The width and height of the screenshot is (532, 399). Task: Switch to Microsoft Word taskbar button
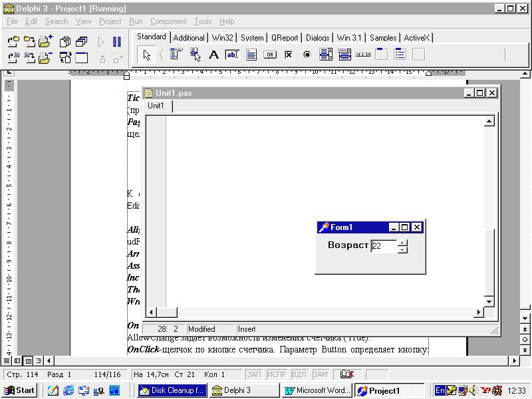(317, 390)
